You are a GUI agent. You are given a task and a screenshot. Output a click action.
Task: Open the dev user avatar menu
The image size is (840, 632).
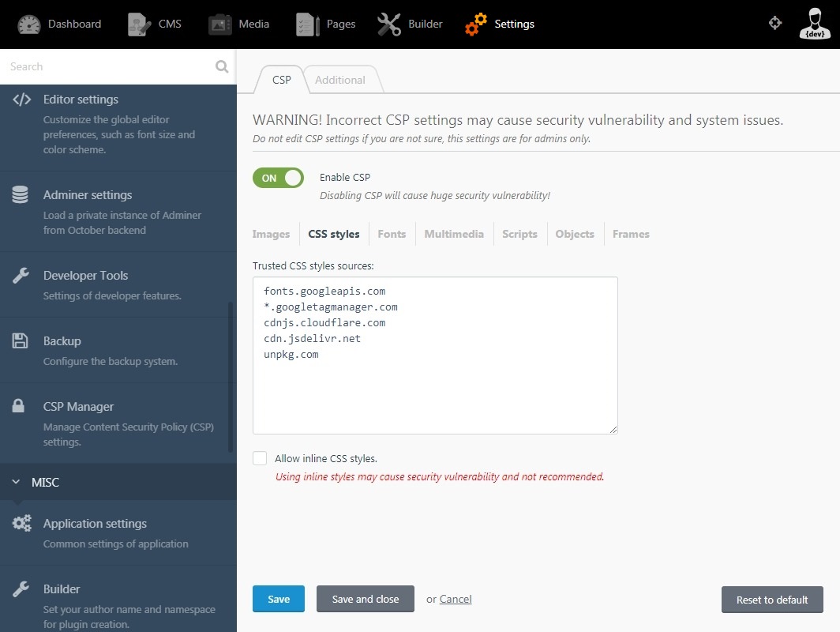pyautogui.click(x=815, y=24)
